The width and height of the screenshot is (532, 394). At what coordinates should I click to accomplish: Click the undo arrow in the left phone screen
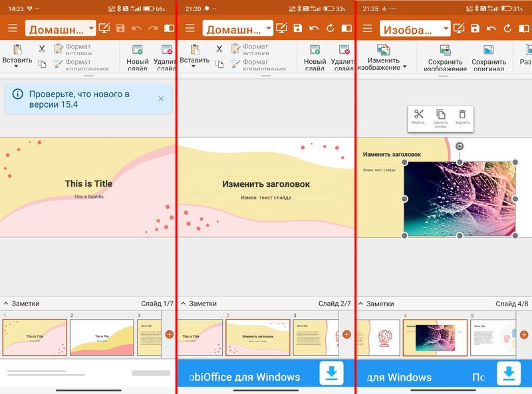coord(137,28)
